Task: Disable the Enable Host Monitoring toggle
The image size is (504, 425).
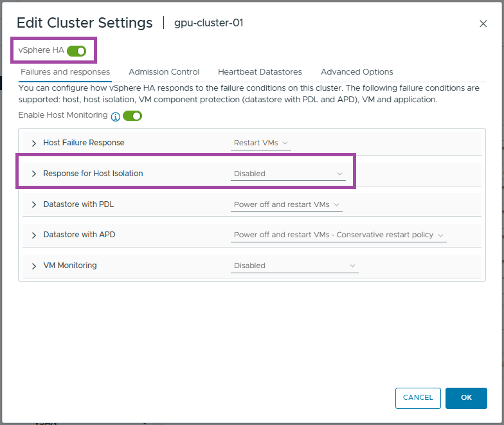Action: tap(132, 116)
